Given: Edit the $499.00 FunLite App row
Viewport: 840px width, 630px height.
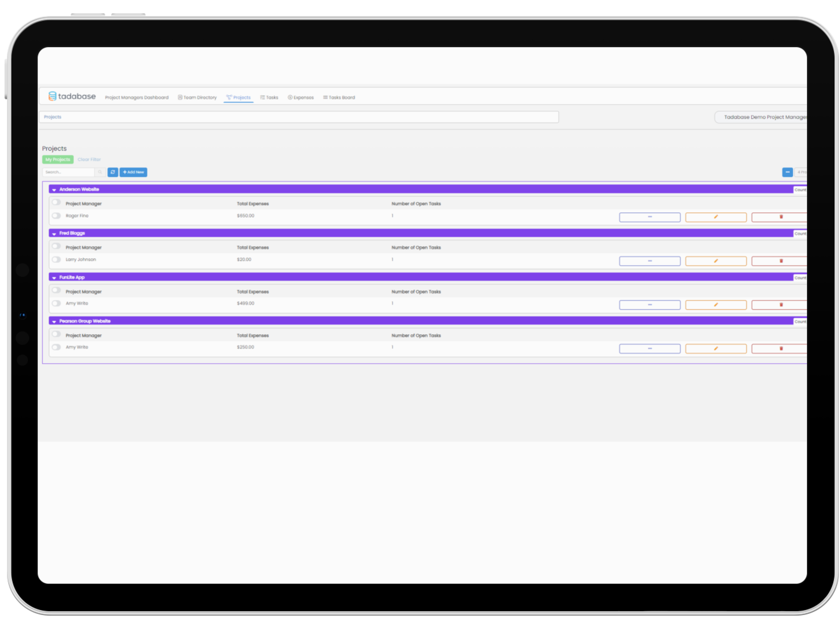Looking at the screenshot, I should click(716, 305).
